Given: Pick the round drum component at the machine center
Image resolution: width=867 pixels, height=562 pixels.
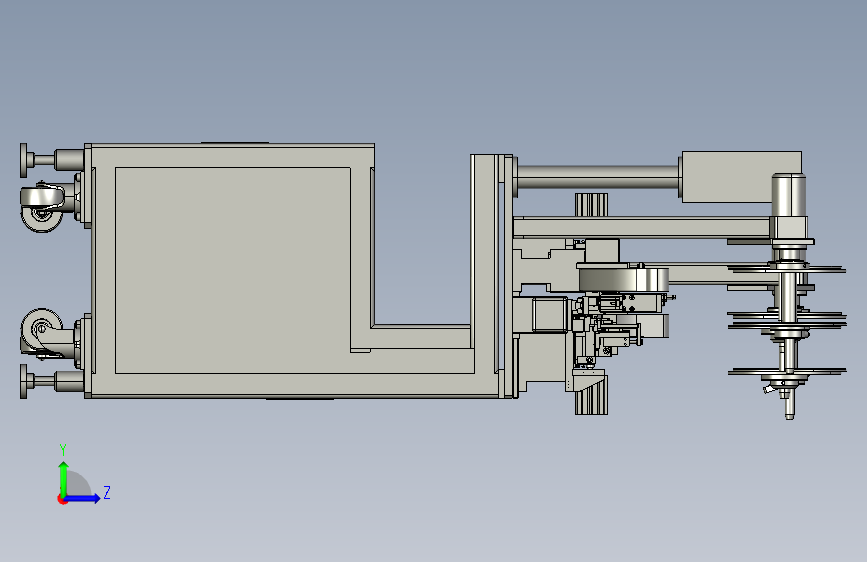Looking at the screenshot, I should pos(623,279).
